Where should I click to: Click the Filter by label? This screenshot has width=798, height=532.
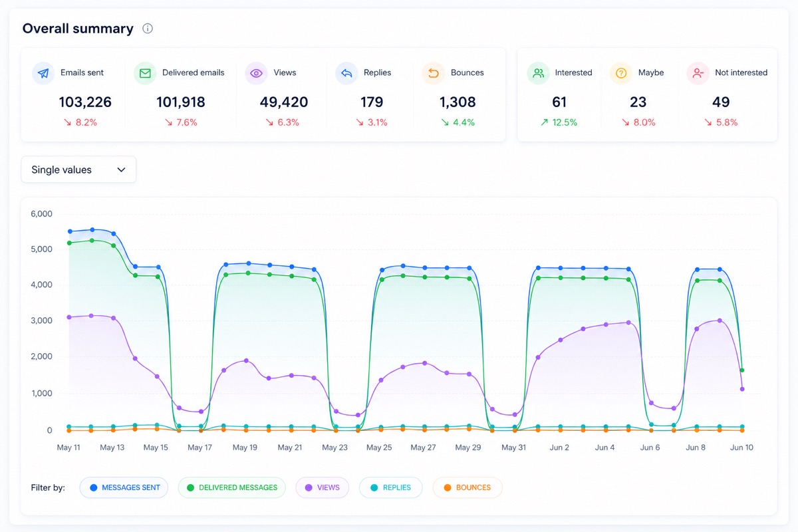pyautogui.click(x=48, y=487)
